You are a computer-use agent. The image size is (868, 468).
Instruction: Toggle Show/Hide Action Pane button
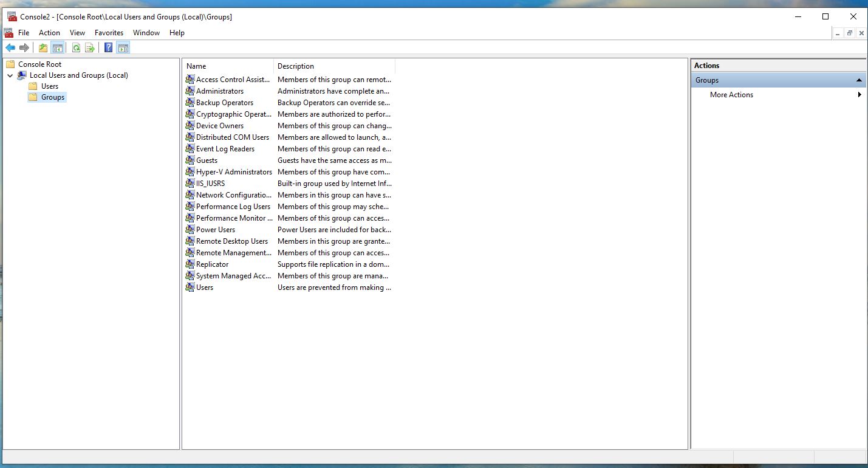pos(123,48)
